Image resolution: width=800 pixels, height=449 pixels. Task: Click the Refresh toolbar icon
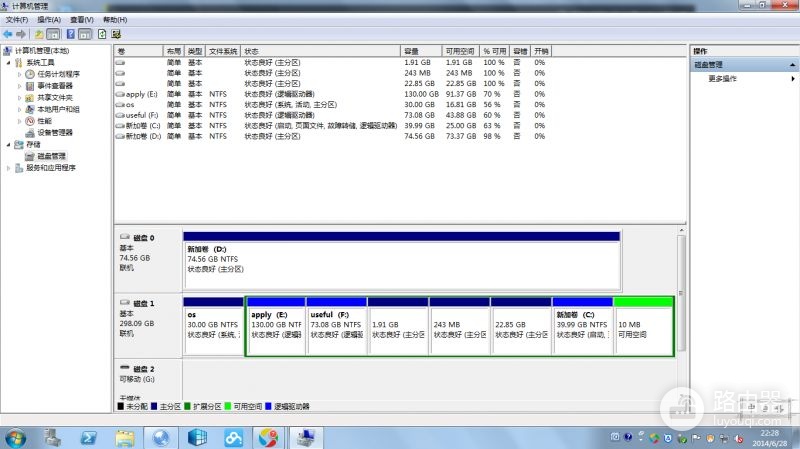coord(102,34)
